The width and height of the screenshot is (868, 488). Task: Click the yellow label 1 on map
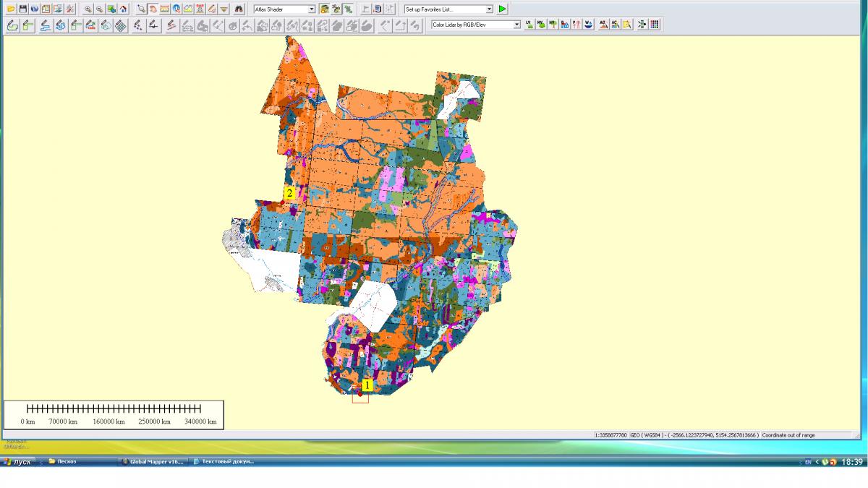pos(367,385)
